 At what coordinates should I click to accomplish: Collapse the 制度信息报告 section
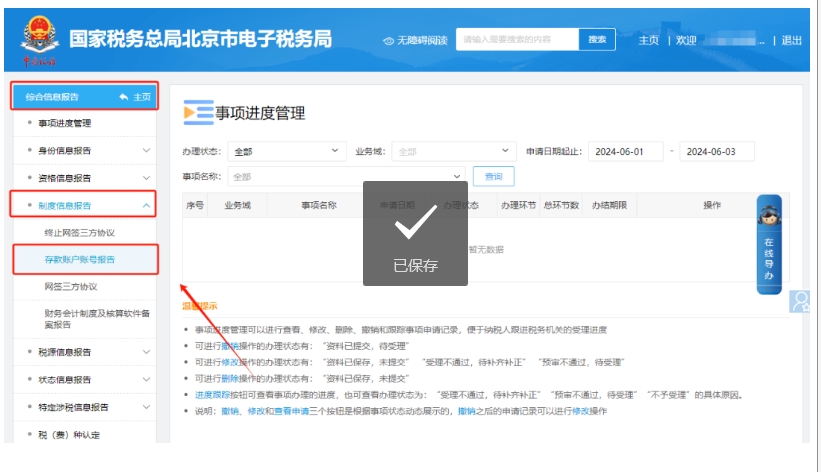147,206
